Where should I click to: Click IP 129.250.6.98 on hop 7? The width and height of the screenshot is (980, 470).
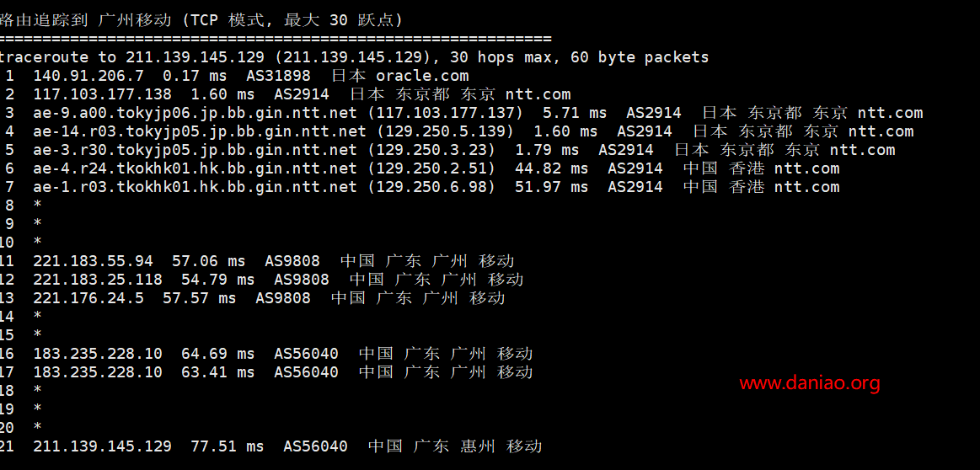431,188
